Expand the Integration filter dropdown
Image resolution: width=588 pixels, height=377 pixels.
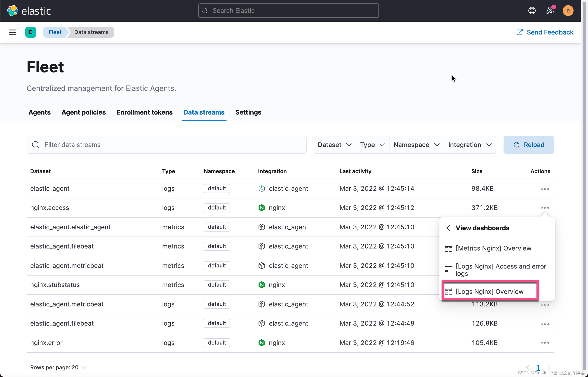click(x=470, y=145)
